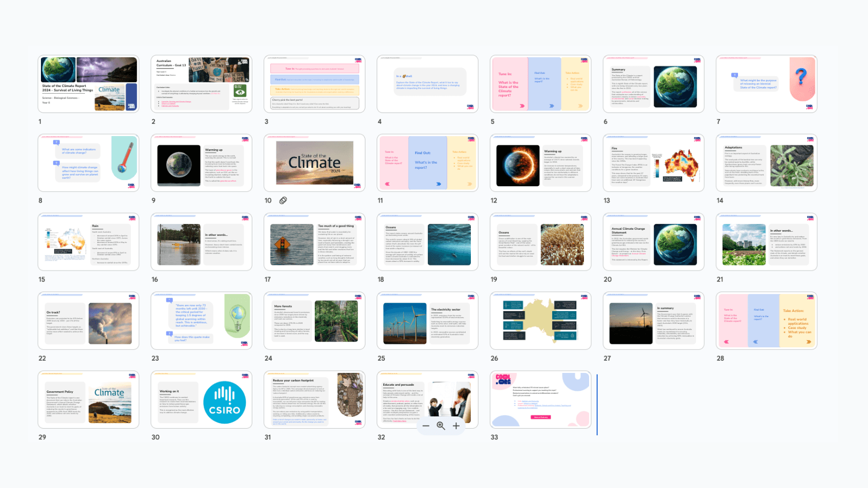Image resolution: width=868 pixels, height=488 pixels.
Task: Pick slide 23 with the lightbulb graphic
Action: click(202, 321)
